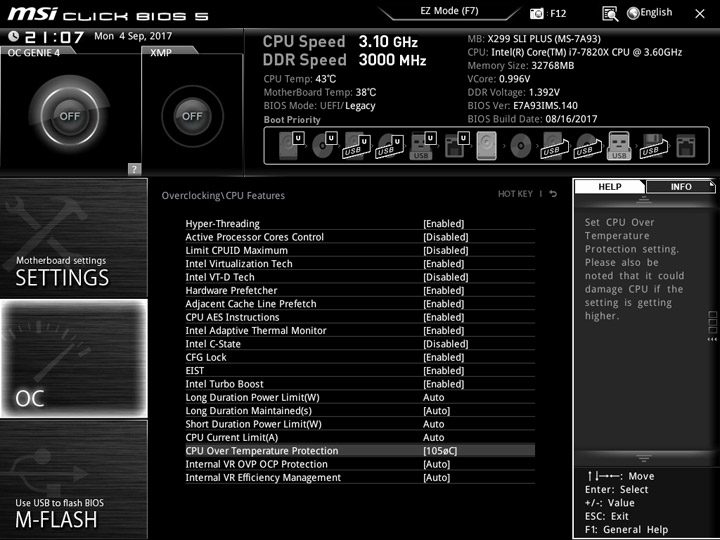Select the EIST row

tap(360, 371)
